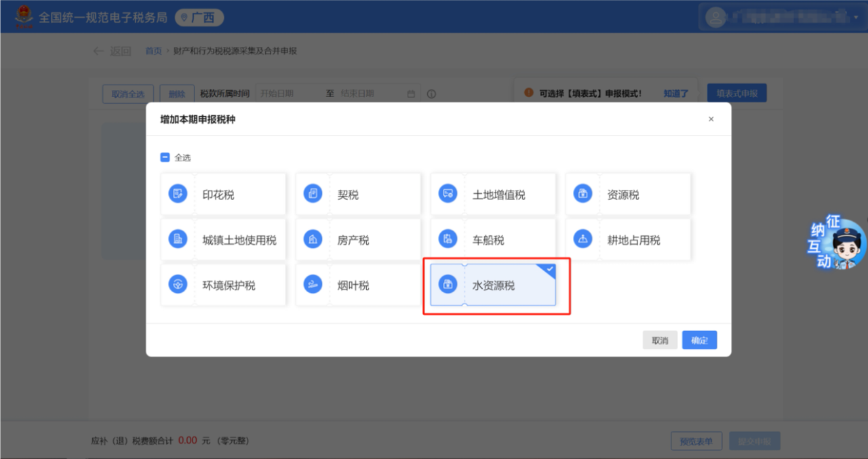Toggle the 全选 checkbox

[x=165, y=157]
